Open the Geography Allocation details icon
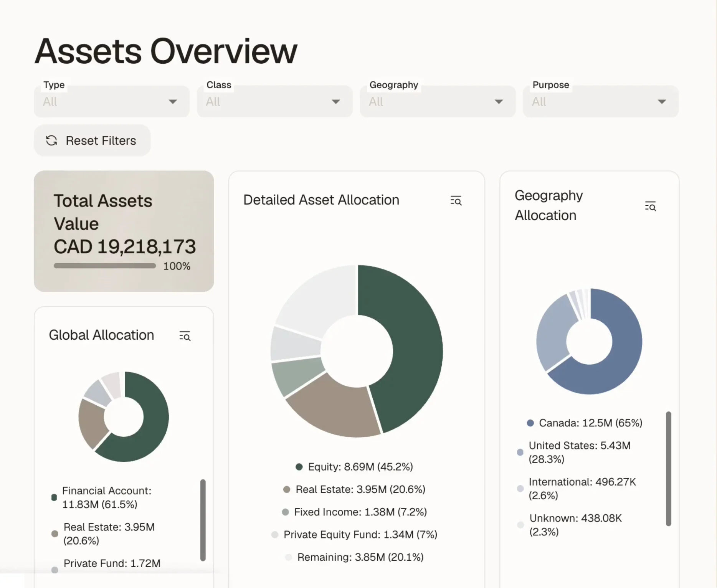Image resolution: width=717 pixels, height=588 pixels. coord(651,206)
